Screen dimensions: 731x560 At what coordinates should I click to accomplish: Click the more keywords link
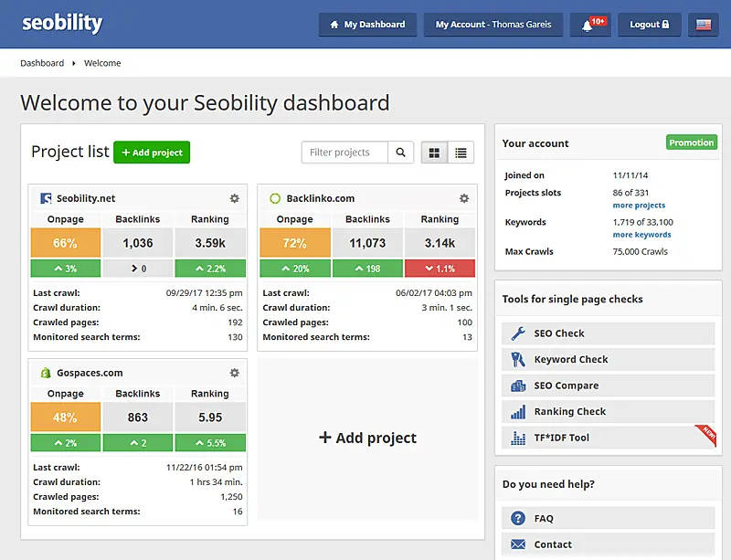(x=641, y=234)
